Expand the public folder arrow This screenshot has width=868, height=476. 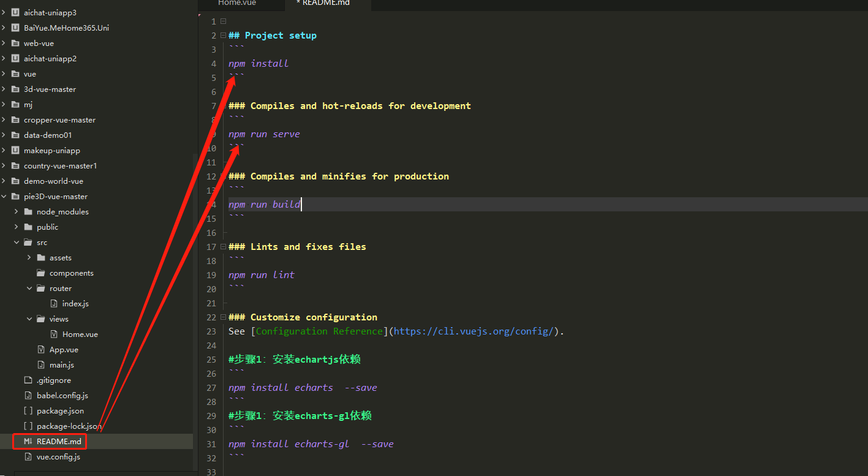[16, 227]
